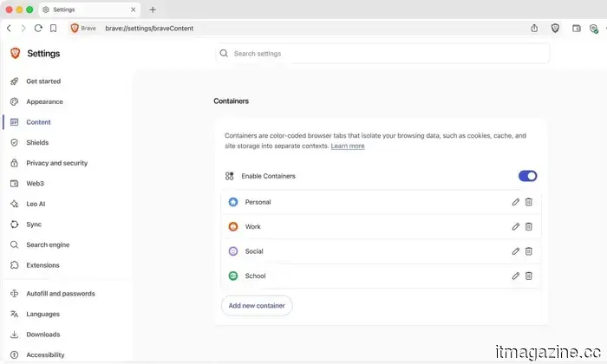Image resolution: width=607 pixels, height=364 pixels.
Task: Open Web3 settings section
Action: [35, 184]
